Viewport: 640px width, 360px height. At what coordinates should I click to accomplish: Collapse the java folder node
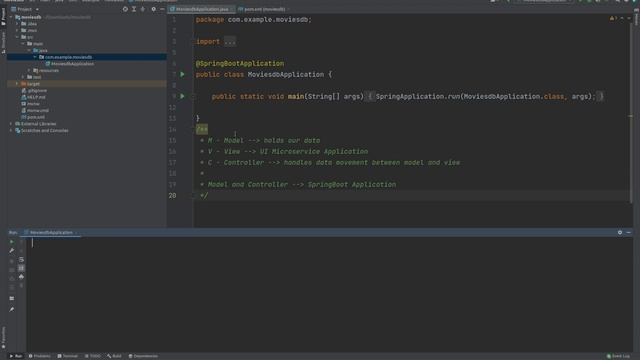pyautogui.click(x=29, y=50)
